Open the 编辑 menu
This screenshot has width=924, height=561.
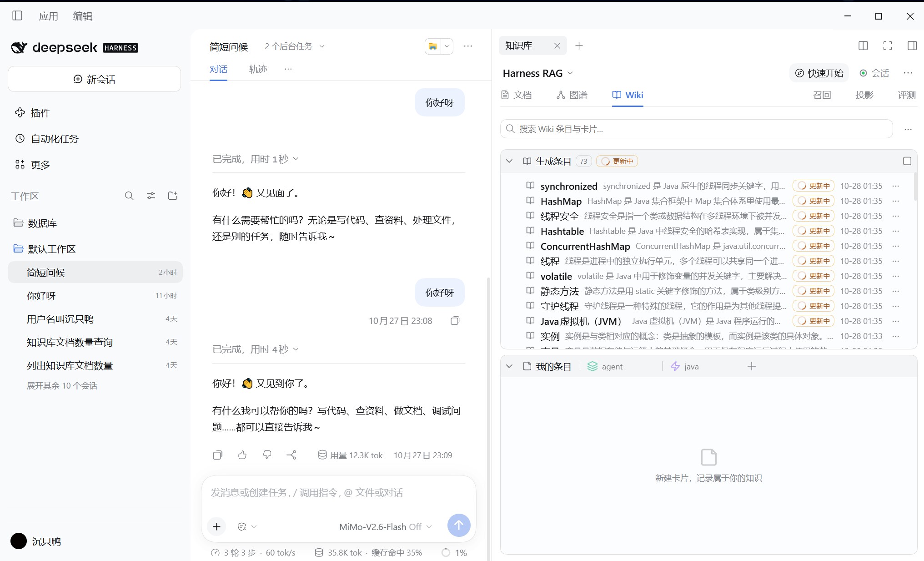(82, 16)
